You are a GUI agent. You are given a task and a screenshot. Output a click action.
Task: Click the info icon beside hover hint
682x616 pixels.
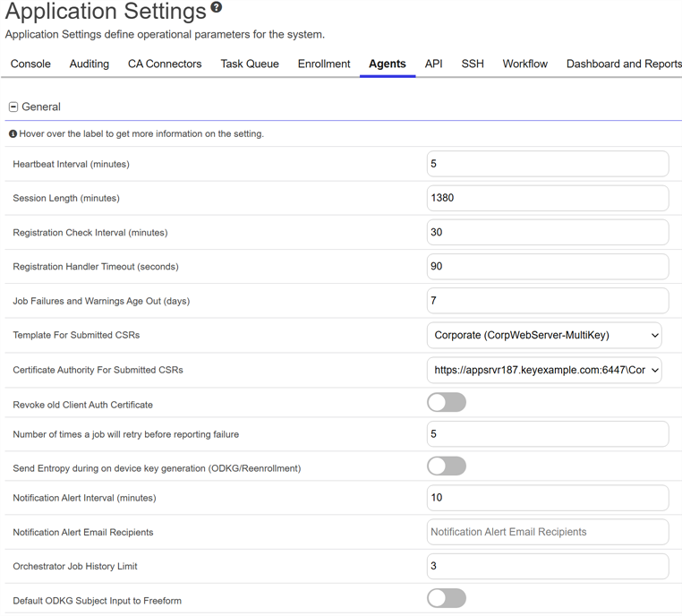13,134
